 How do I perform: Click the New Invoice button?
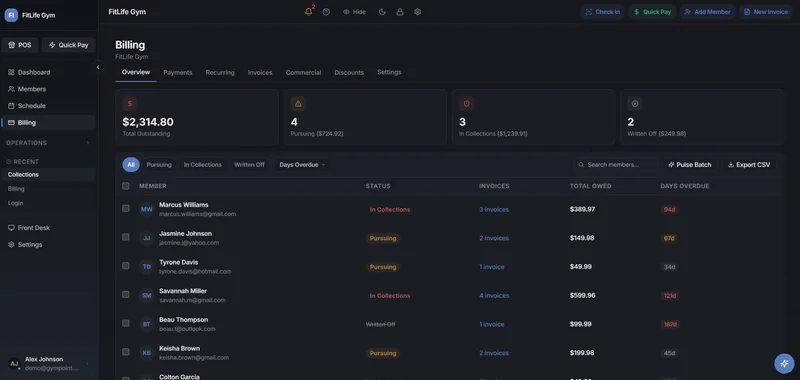766,12
